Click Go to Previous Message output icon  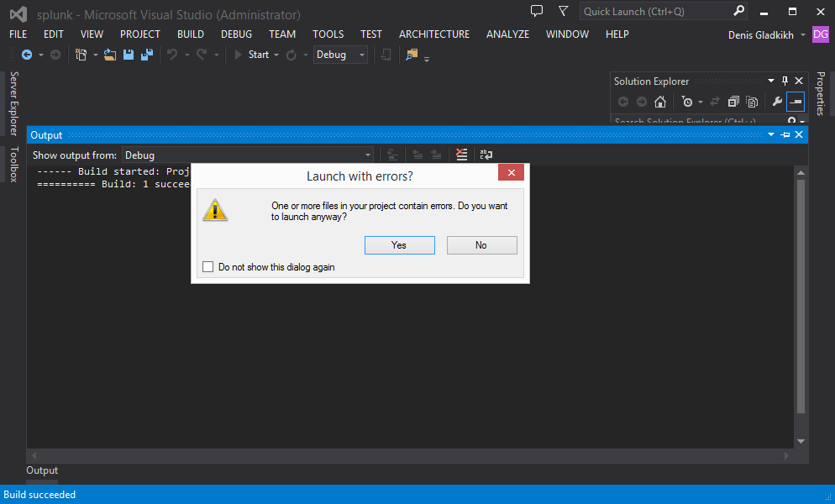(x=418, y=155)
